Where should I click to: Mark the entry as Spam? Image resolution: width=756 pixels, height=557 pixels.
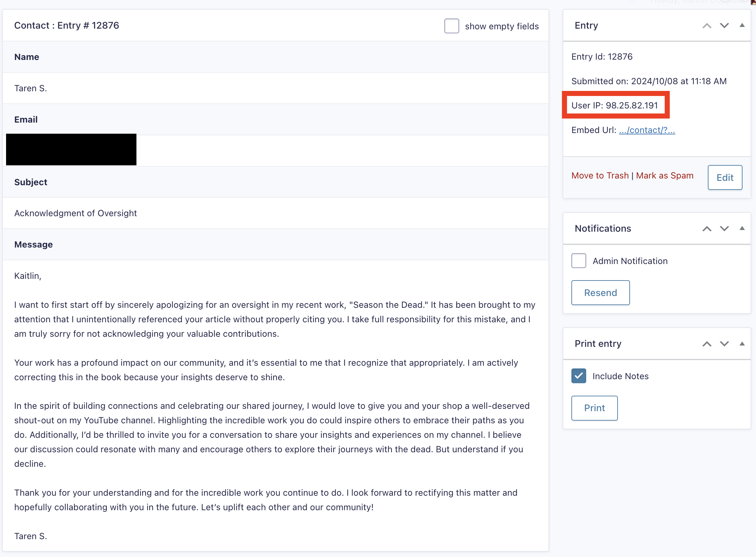[664, 176]
